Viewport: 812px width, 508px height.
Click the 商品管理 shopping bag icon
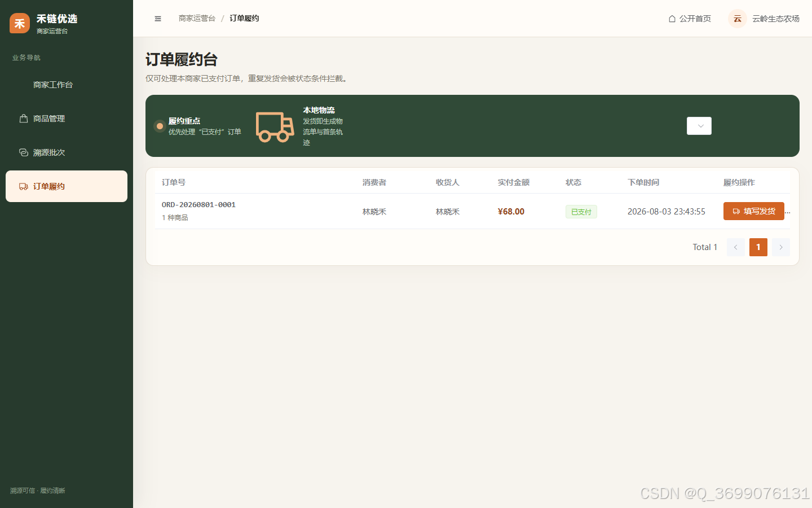tap(24, 119)
